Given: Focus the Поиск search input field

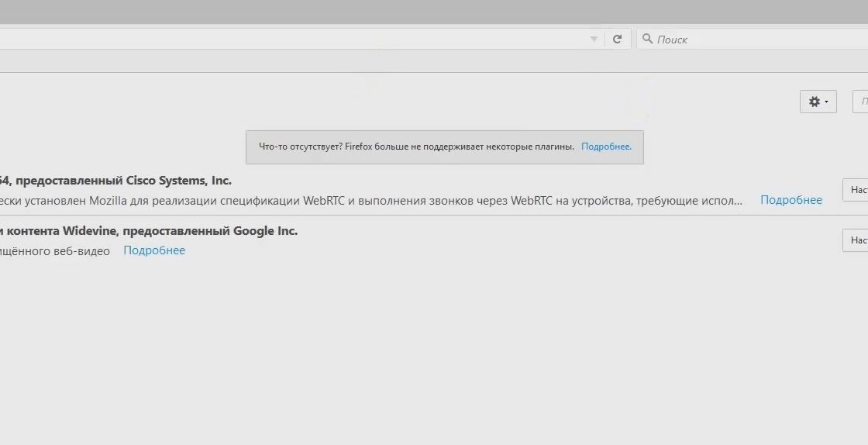Looking at the screenshot, I should tap(753, 40).
